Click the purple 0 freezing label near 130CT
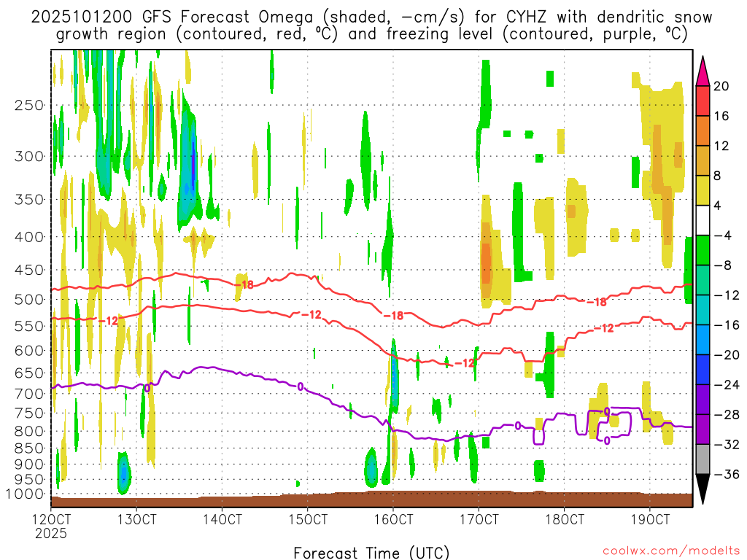This screenshot has height=560, width=747. pyautogui.click(x=147, y=388)
